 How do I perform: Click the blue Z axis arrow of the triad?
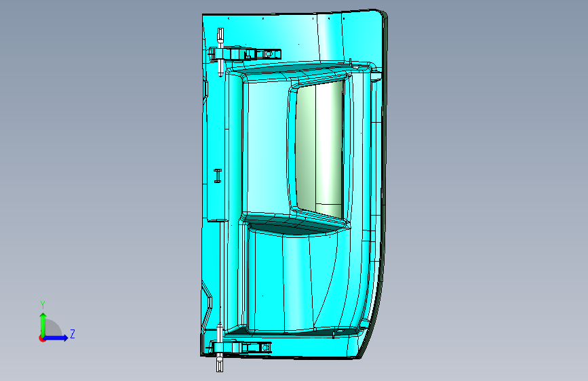pos(56,338)
